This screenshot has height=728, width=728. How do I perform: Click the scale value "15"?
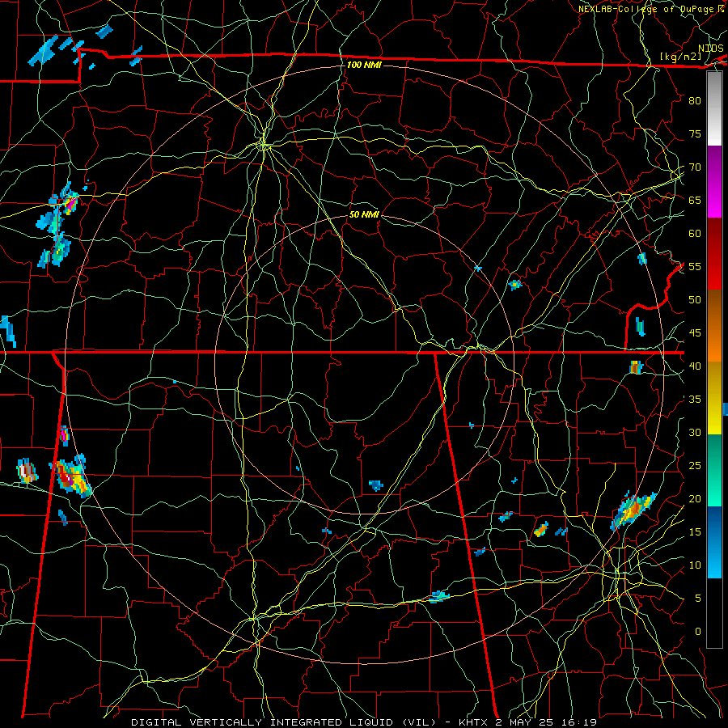[695, 531]
